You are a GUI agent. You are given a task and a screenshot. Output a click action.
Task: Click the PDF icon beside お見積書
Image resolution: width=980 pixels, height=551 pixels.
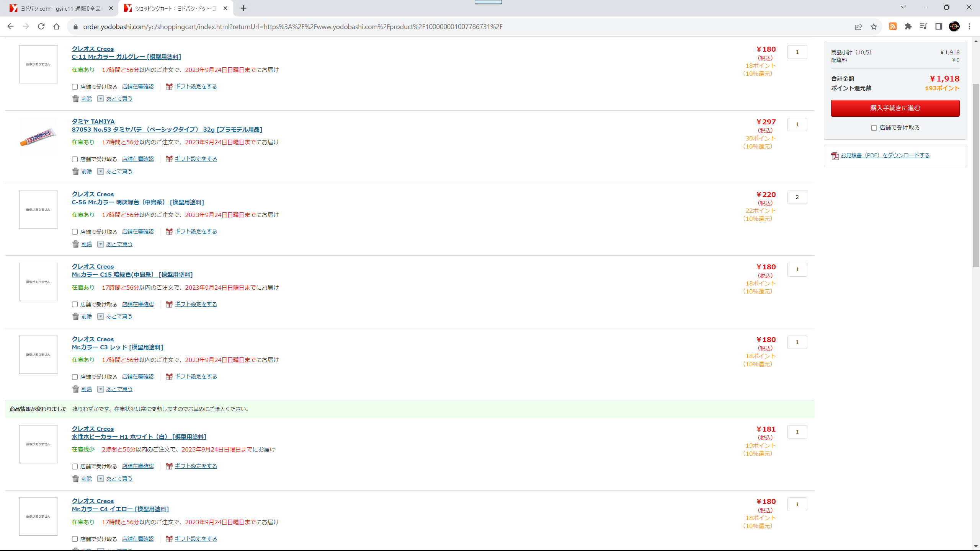point(835,156)
